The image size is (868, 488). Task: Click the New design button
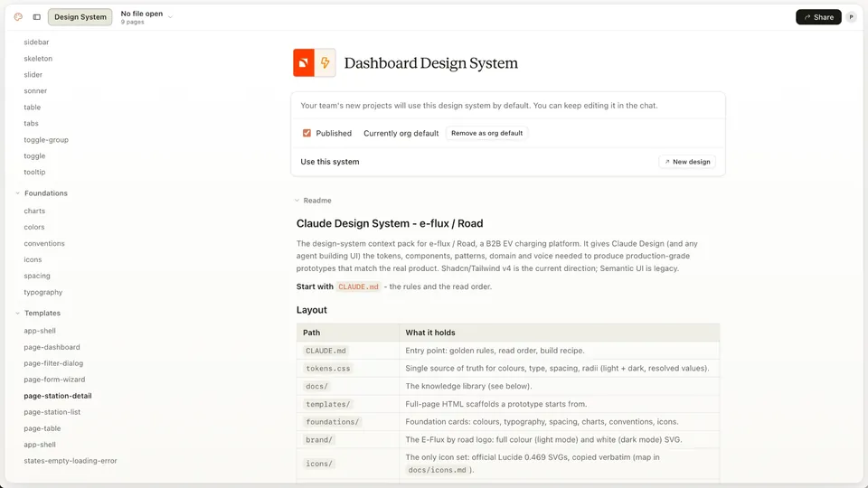pos(687,162)
